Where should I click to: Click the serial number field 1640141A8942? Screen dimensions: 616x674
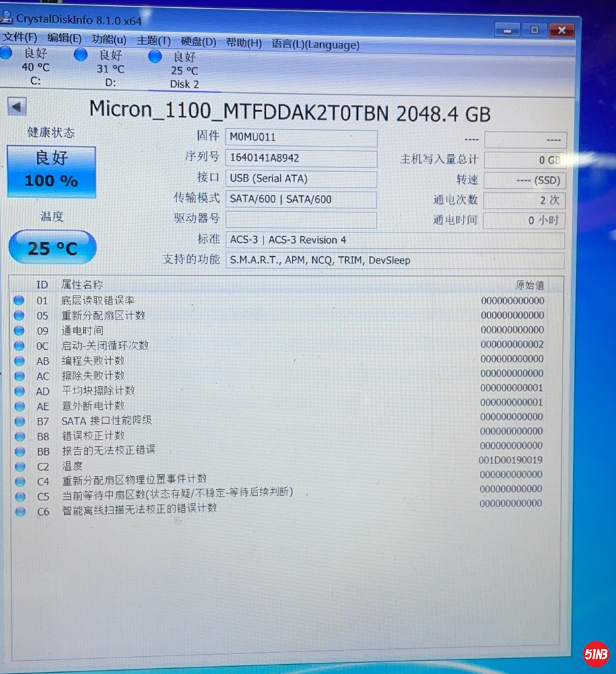[x=301, y=158]
